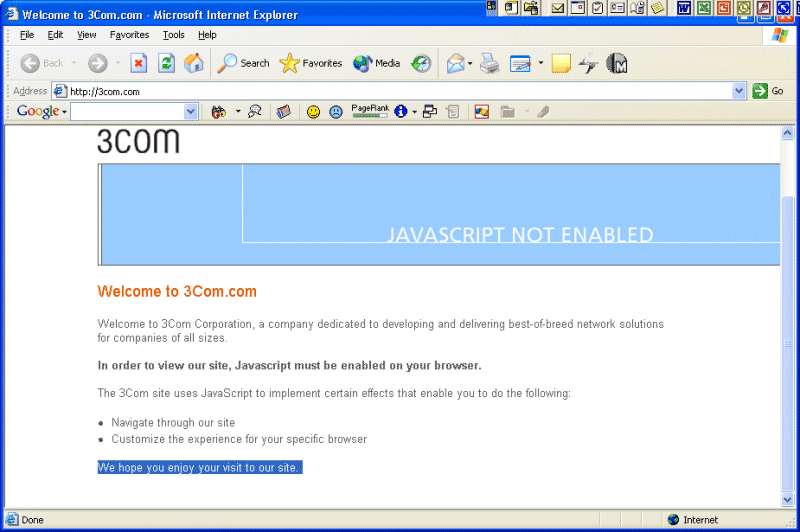Screen dimensions: 800x532
Task: Click the popup blocker picture icon
Action: 481,111
